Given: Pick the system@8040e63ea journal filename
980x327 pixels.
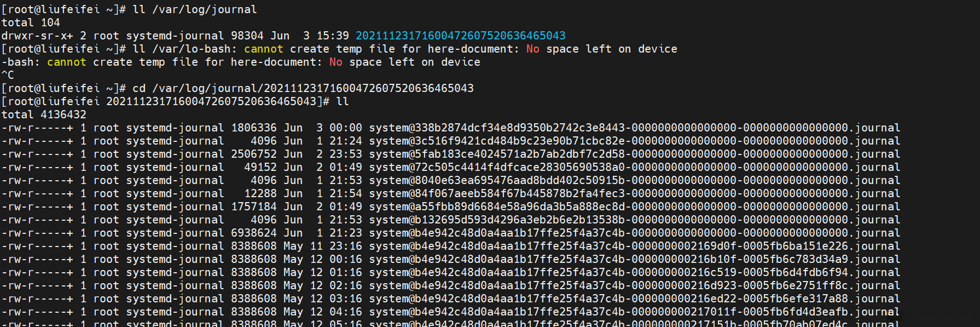Looking at the screenshot, I should (x=634, y=180).
